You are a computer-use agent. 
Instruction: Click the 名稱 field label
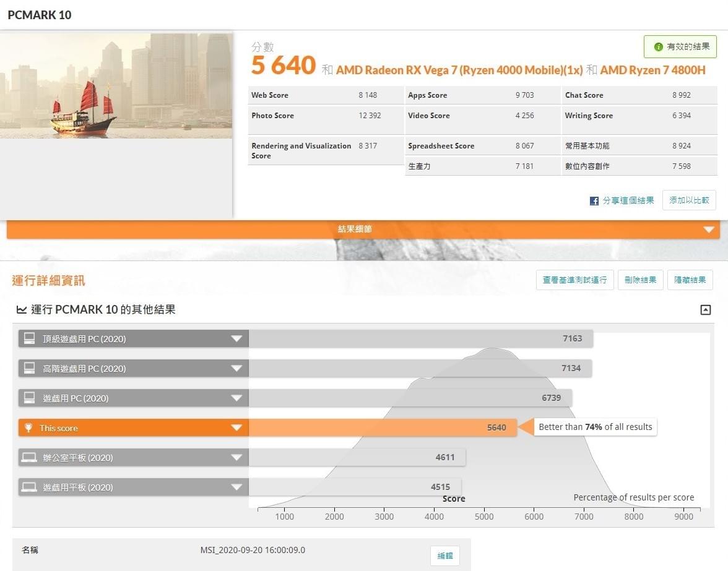click(30, 550)
